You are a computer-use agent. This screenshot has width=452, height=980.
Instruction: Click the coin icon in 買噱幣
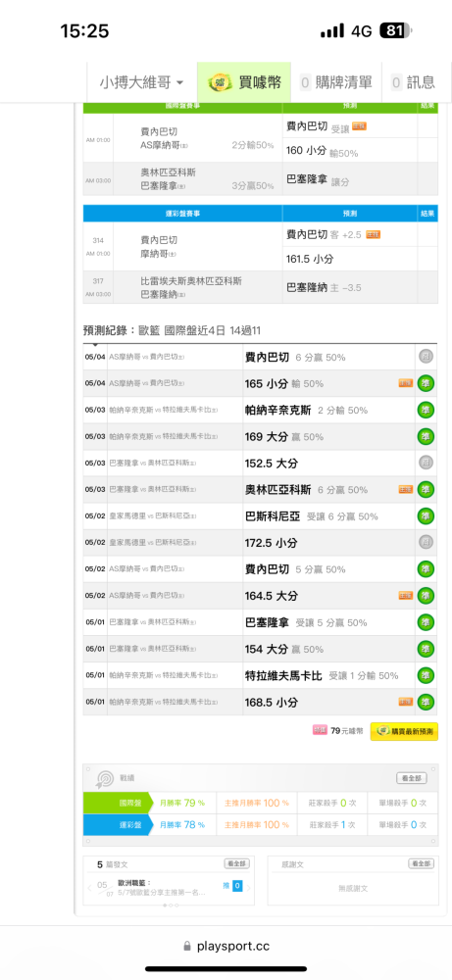pyautogui.click(x=219, y=82)
